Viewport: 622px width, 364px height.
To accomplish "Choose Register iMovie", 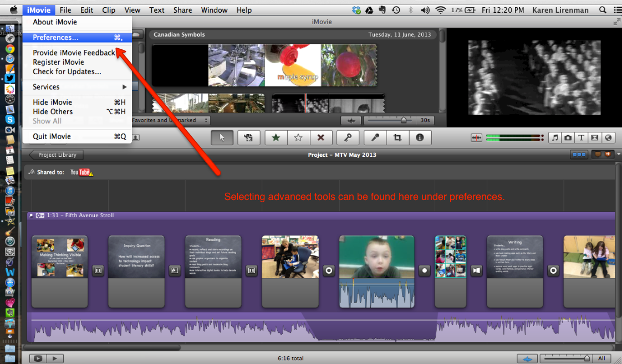I will (x=77, y=62).
